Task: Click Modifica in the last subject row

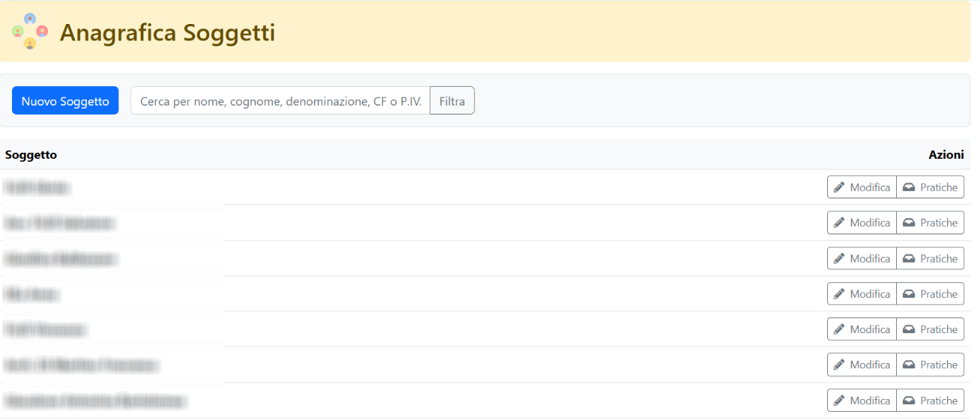Action: pyautogui.click(x=862, y=401)
